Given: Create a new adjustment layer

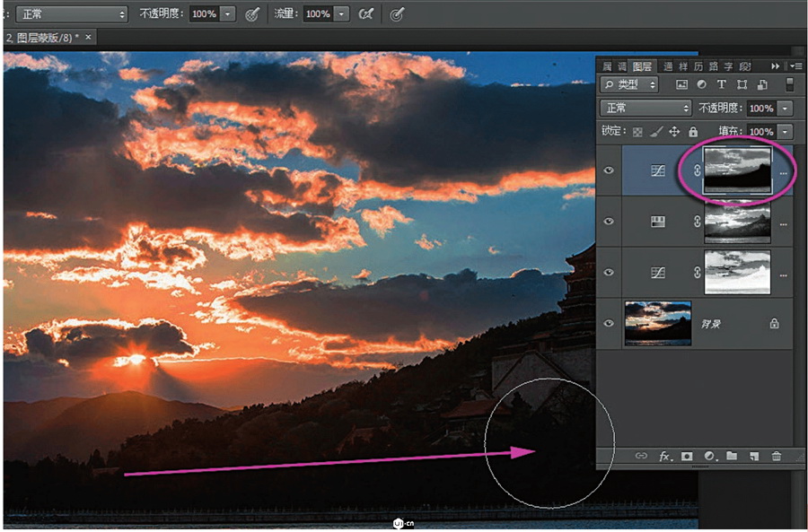Looking at the screenshot, I should 709,457.
